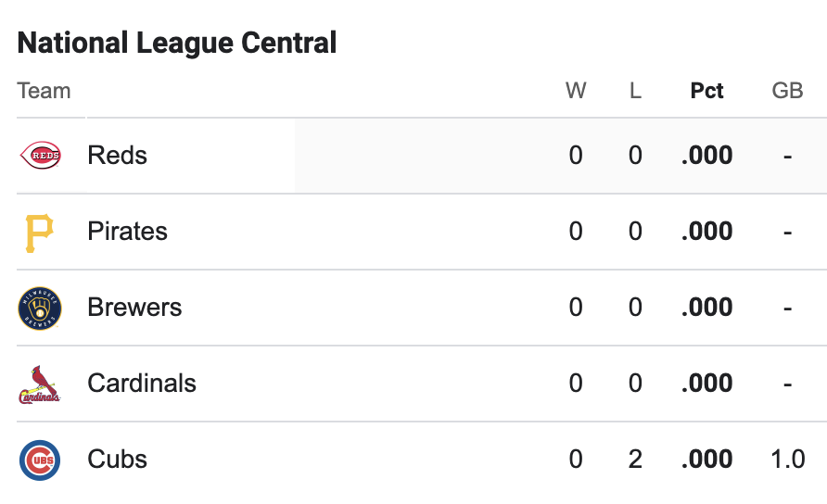Click the National League Central heading
Viewport: 827px width, 504px height.
(x=177, y=43)
